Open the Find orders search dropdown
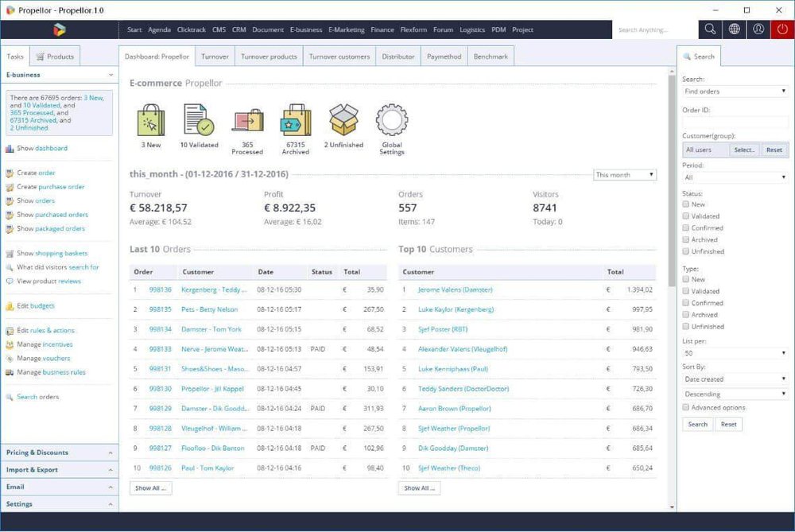The height and width of the screenshot is (532, 795). pyautogui.click(x=735, y=91)
